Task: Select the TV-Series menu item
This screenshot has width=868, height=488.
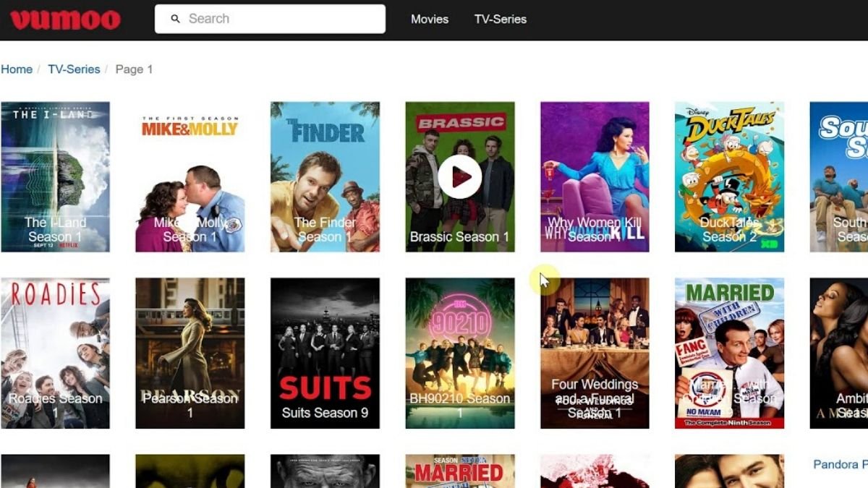Action: 500,20
